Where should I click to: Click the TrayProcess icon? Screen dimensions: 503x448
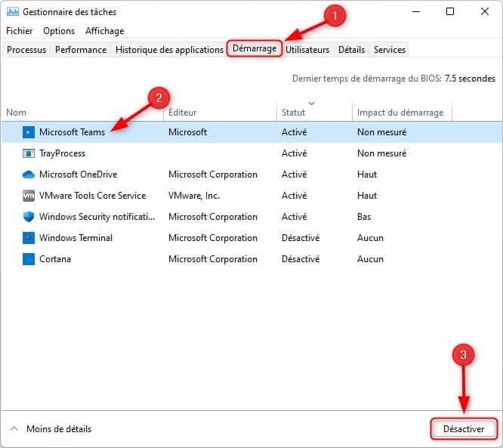coord(29,153)
